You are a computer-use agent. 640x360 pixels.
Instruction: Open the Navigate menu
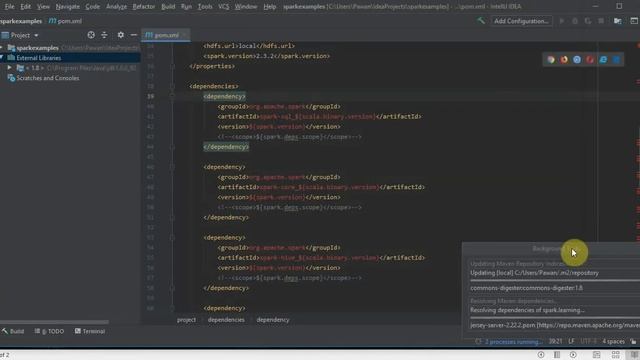(67, 7)
